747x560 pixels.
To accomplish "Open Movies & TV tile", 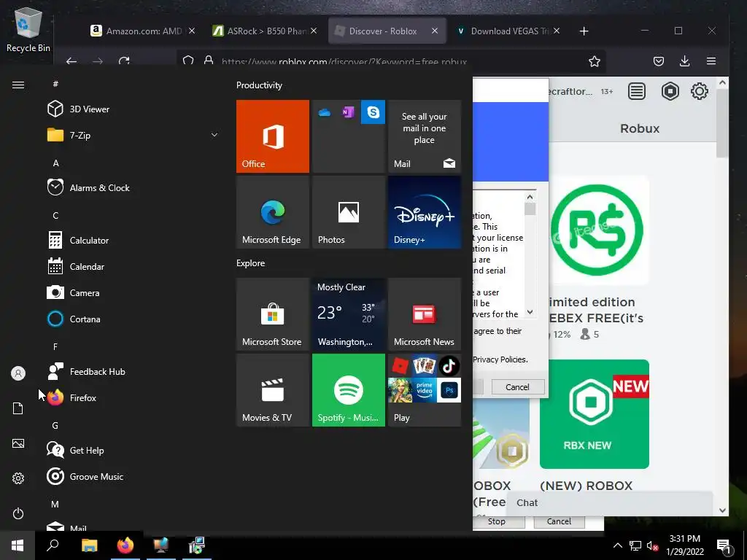I will point(273,390).
